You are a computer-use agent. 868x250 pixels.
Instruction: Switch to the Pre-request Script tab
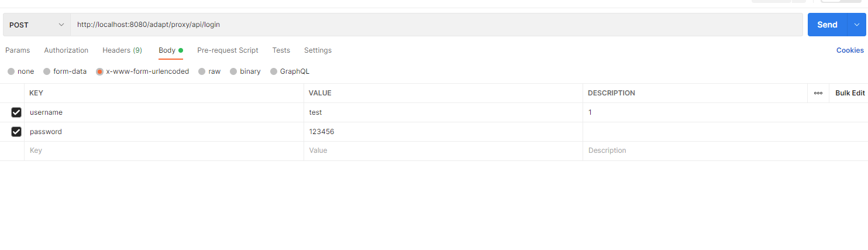point(228,50)
